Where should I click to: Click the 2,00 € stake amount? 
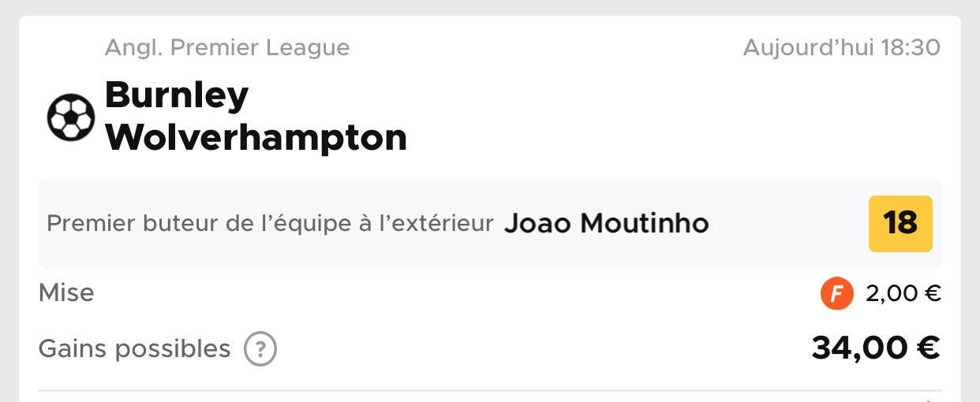point(903,294)
